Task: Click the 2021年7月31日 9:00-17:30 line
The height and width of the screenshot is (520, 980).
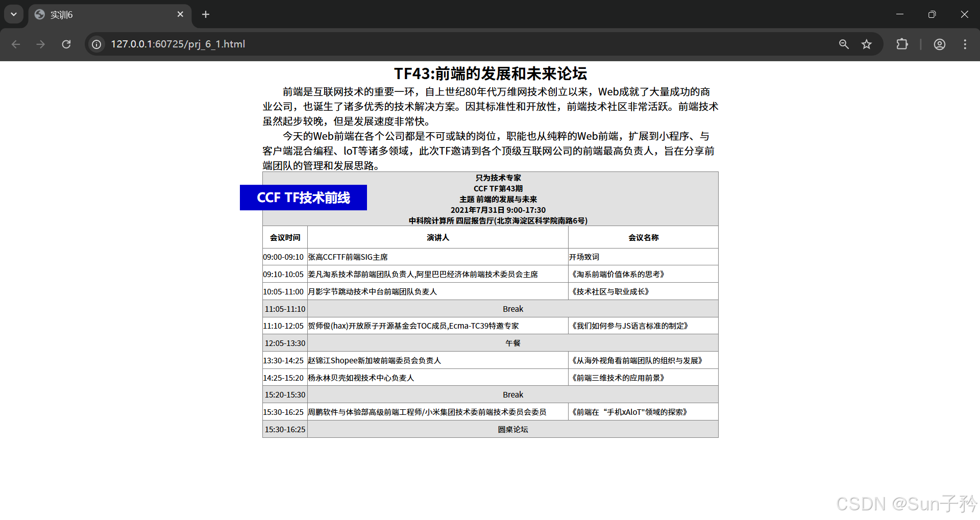Action: point(498,210)
